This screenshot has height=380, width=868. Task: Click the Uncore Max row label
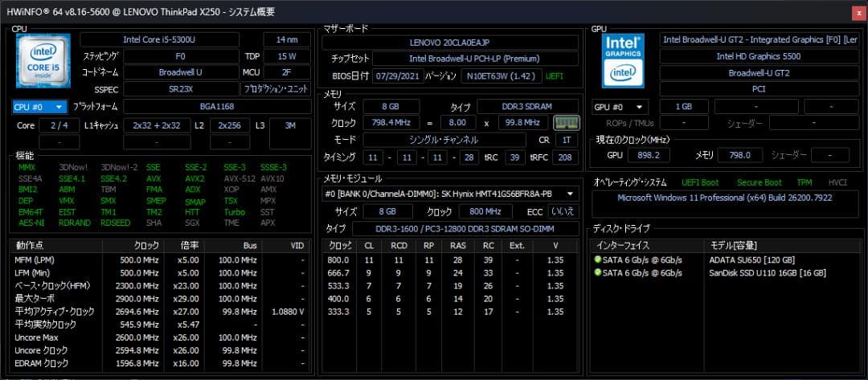pos(36,337)
